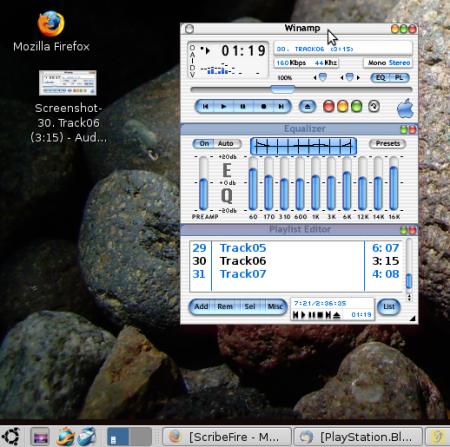Click the 600 Hz equalizer band slider
450x447 pixels.
tap(300, 183)
